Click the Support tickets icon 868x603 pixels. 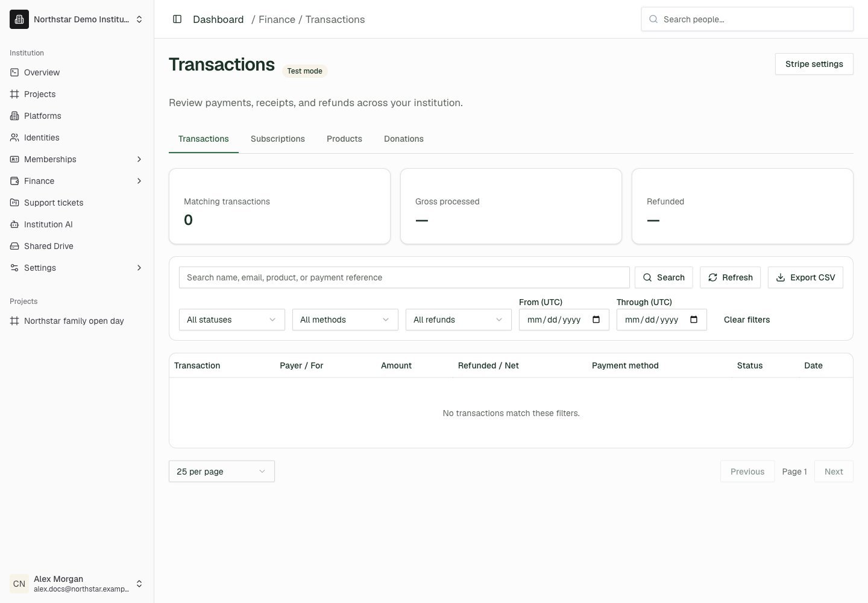click(x=14, y=203)
